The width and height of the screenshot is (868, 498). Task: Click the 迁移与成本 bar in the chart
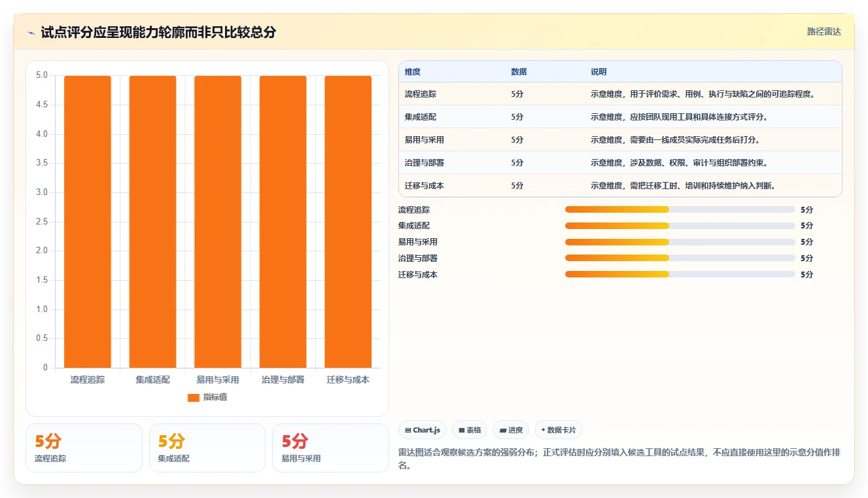[348, 222]
